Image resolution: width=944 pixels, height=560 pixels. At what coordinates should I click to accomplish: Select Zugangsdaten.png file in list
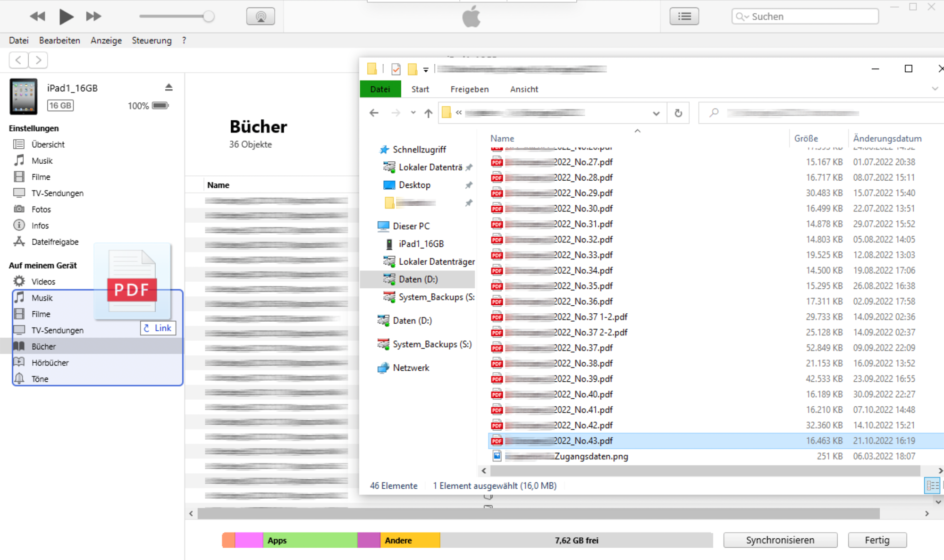coord(591,456)
